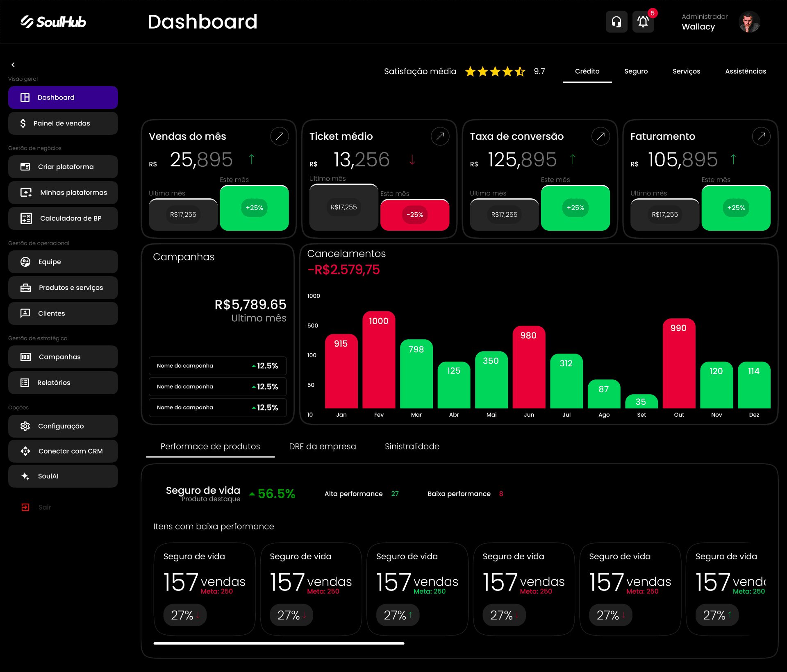Click the Fev bar labeled 1000

[x=379, y=360]
